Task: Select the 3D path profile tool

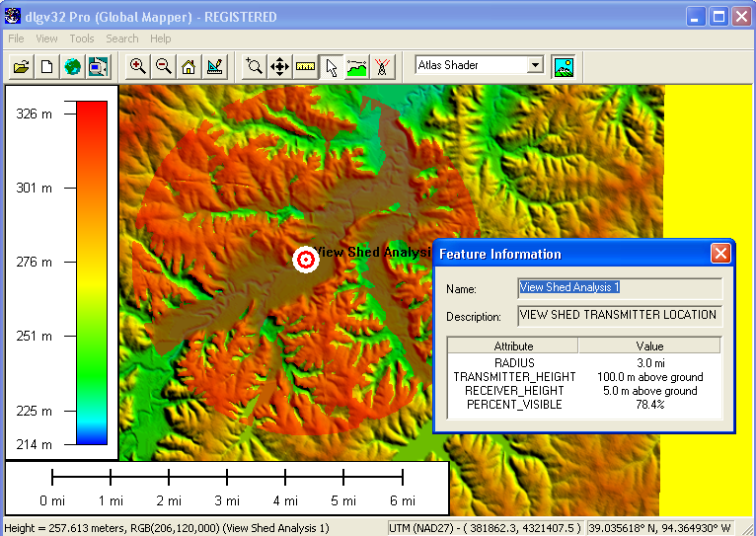Action: click(x=357, y=66)
